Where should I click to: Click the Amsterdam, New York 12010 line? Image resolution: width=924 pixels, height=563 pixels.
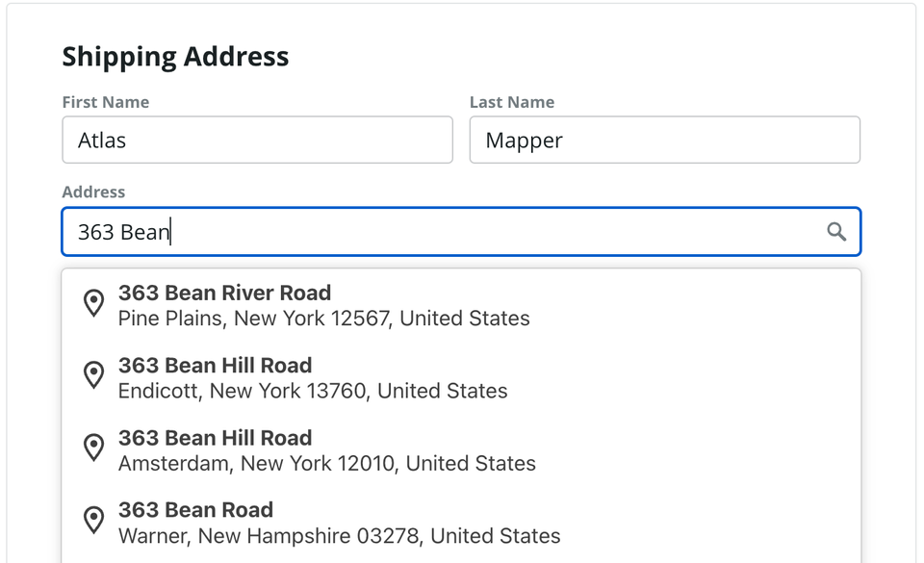coord(326,463)
